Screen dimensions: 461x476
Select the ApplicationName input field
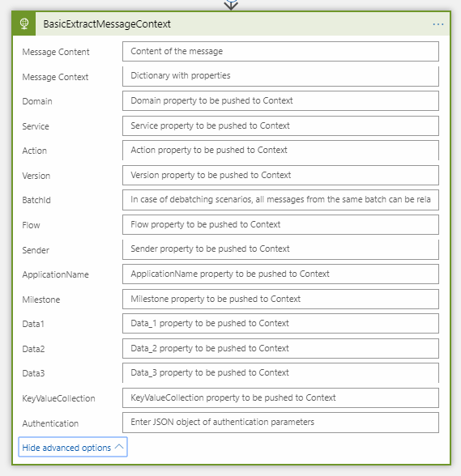(280, 274)
